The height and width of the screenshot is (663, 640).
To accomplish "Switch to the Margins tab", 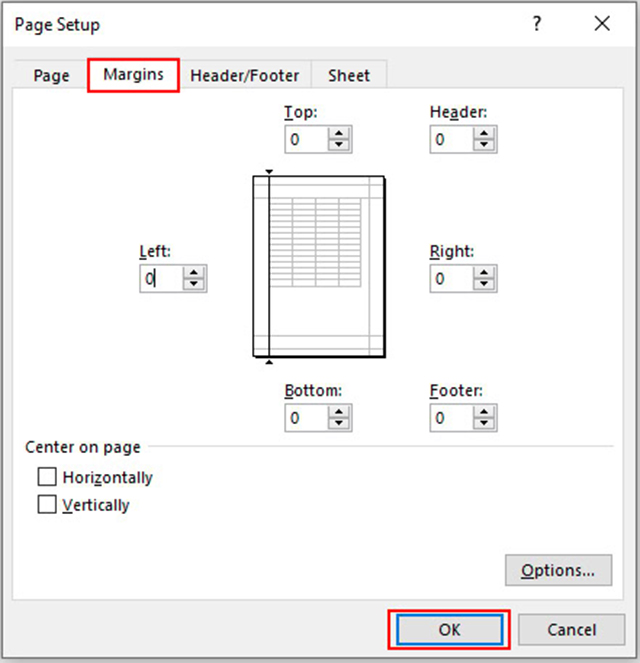I will pyautogui.click(x=134, y=75).
